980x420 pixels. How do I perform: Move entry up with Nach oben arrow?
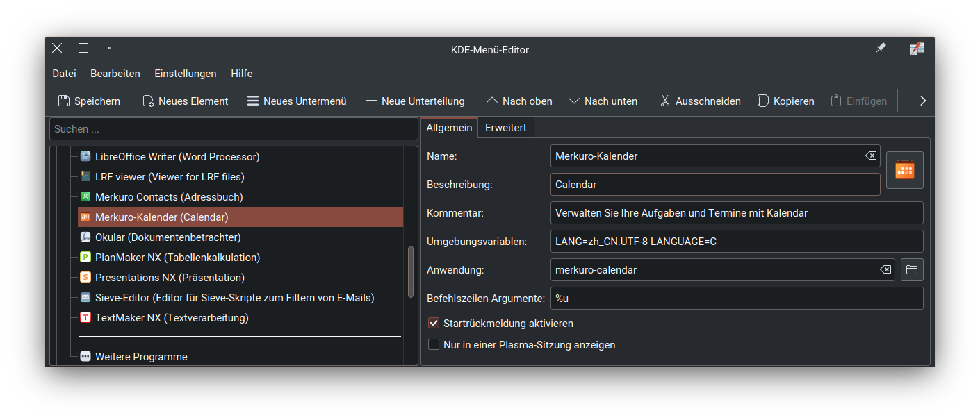492,101
